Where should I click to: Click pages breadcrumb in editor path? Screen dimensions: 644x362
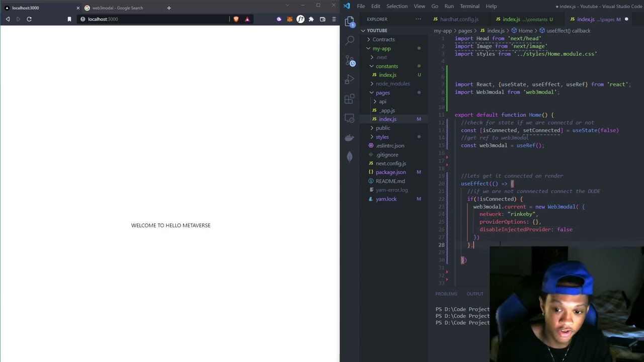pyautogui.click(x=465, y=31)
